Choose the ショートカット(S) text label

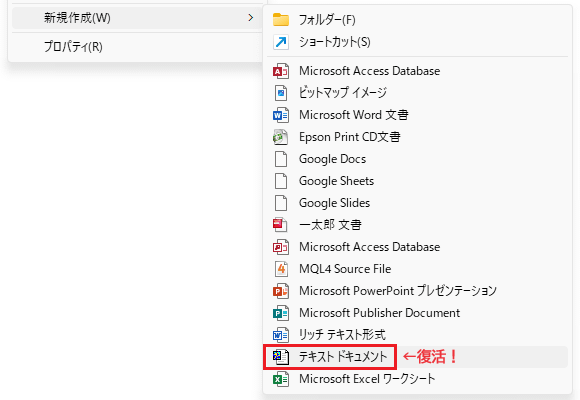click(335, 42)
